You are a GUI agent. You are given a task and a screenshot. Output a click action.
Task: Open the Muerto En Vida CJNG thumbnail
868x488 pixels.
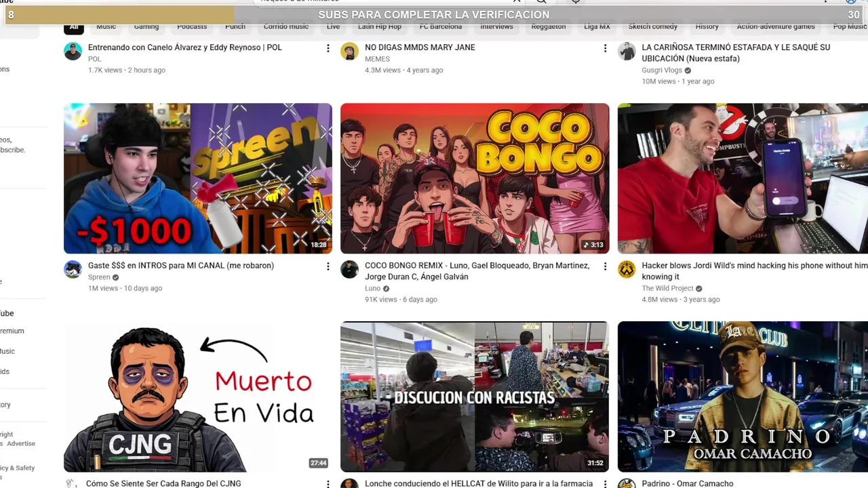tap(198, 396)
